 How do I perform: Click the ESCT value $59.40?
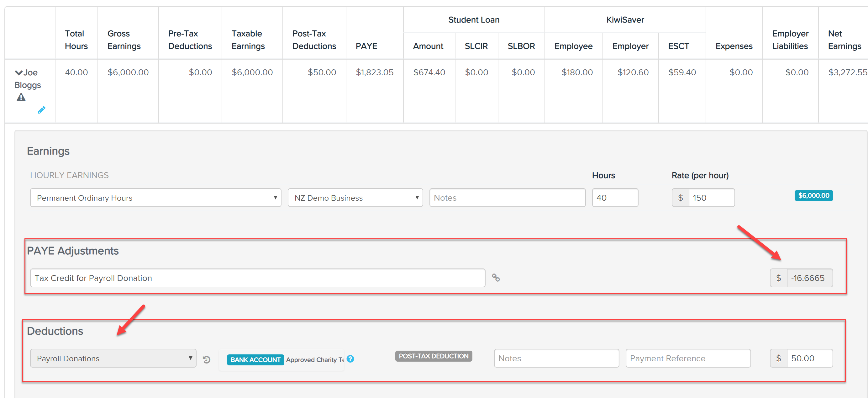[x=682, y=72]
